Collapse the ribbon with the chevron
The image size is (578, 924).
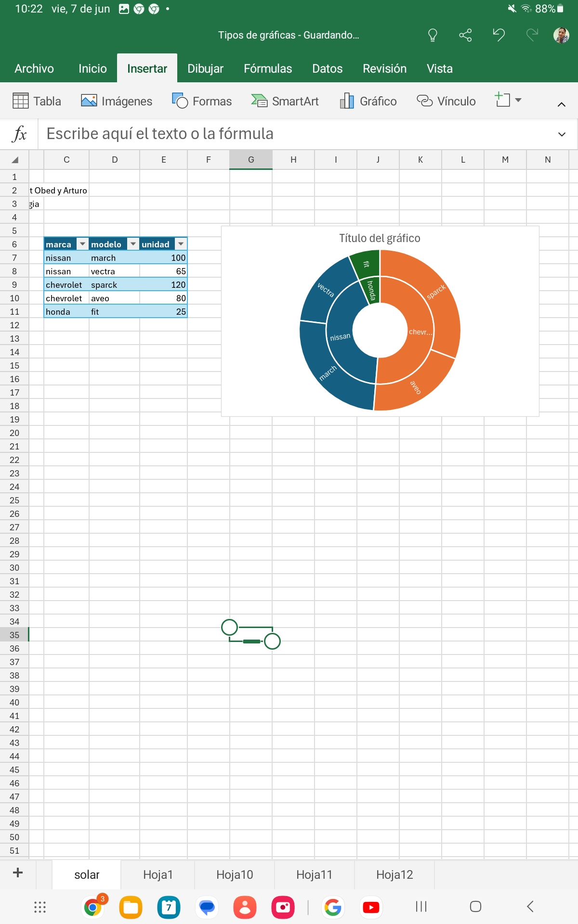click(561, 104)
